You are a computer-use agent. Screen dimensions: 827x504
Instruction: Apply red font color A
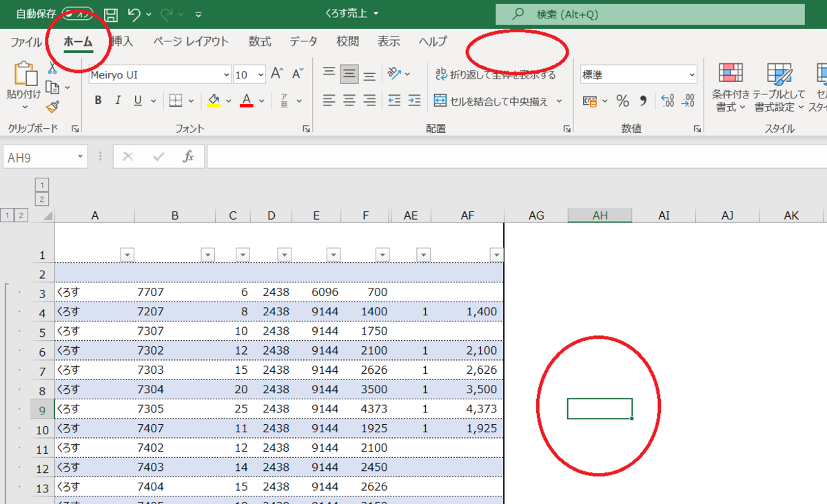(x=247, y=101)
